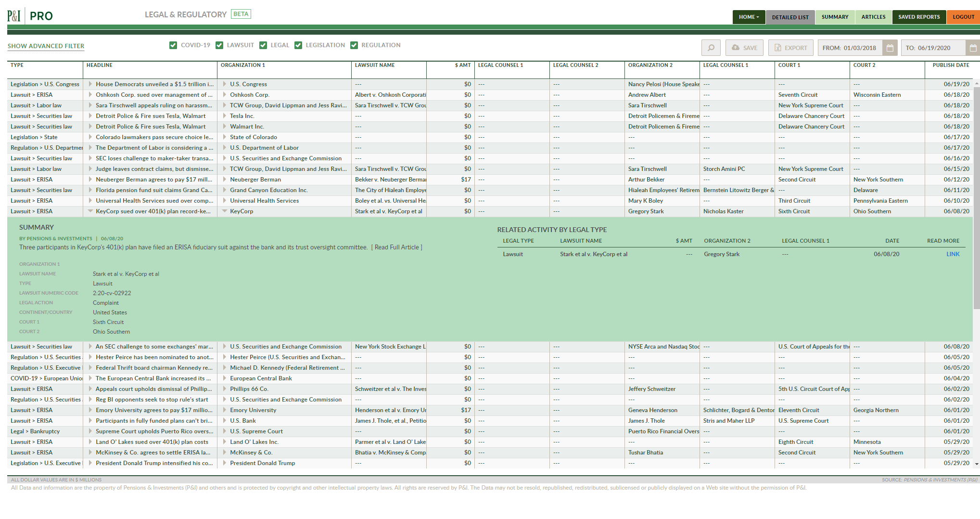The height and width of the screenshot is (519, 980).
Task: Click the scroll-up arrow of the table
Action: tap(976, 83)
